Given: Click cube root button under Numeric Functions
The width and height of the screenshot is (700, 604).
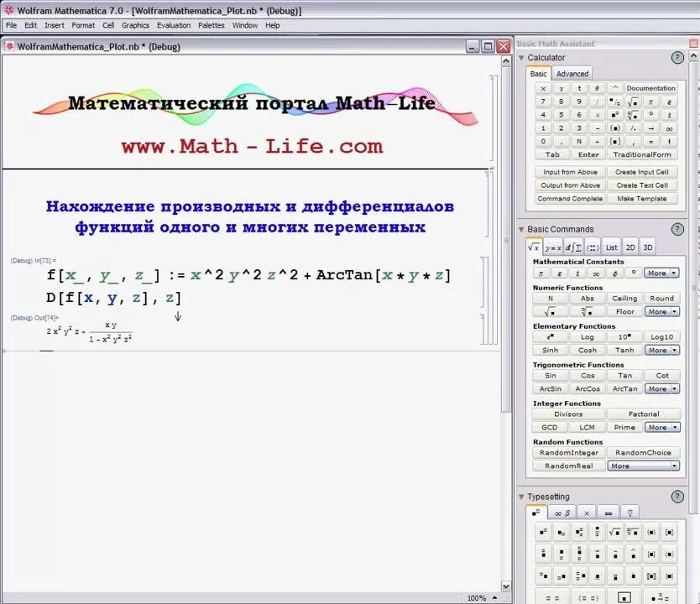Looking at the screenshot, I should [588, 311].
